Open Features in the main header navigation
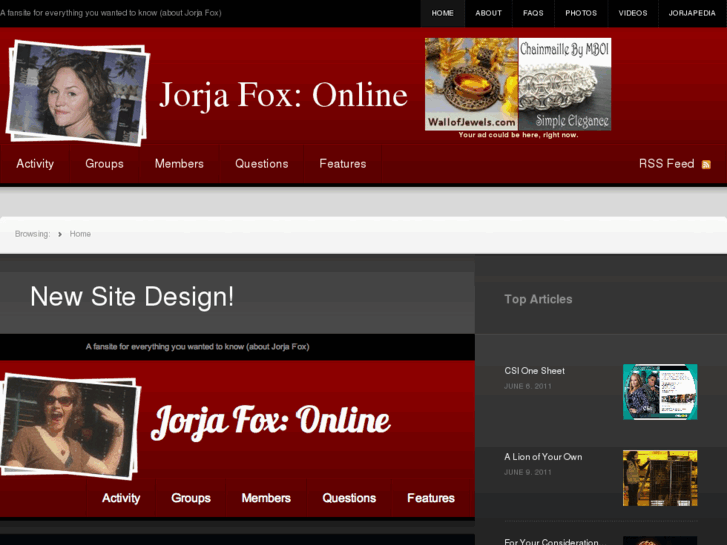The width and height of the screenshot is (727, 545). pos(343,164)
